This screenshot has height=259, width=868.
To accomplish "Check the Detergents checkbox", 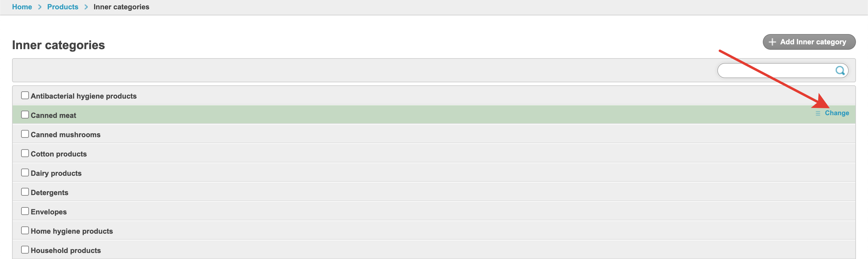I will click(25, 191).
